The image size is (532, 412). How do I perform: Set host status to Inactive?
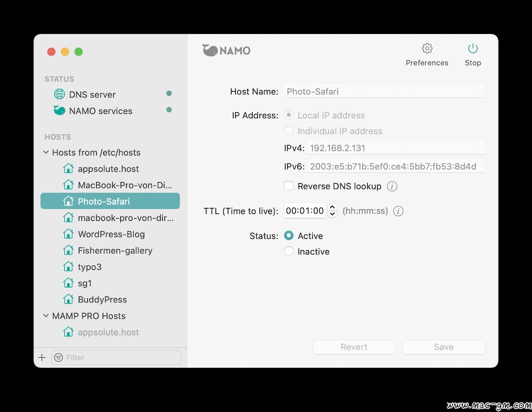point(289,251)
